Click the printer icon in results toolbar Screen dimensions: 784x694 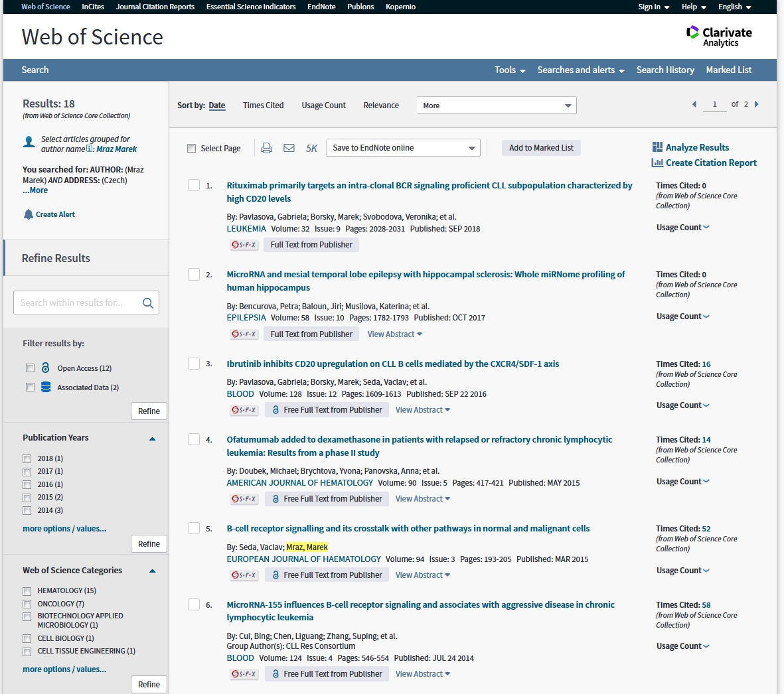(x=266, y=148)
